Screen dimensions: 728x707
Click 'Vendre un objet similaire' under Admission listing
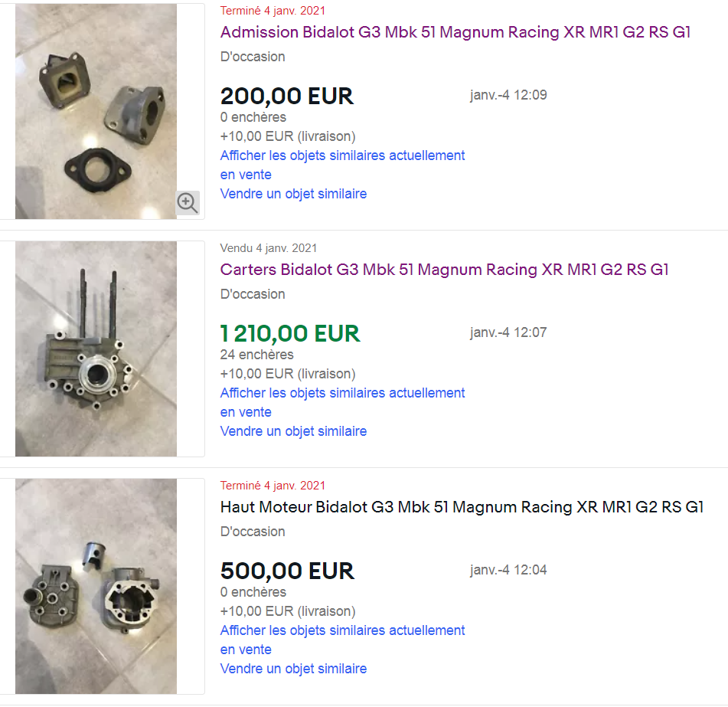pos(293,194)
